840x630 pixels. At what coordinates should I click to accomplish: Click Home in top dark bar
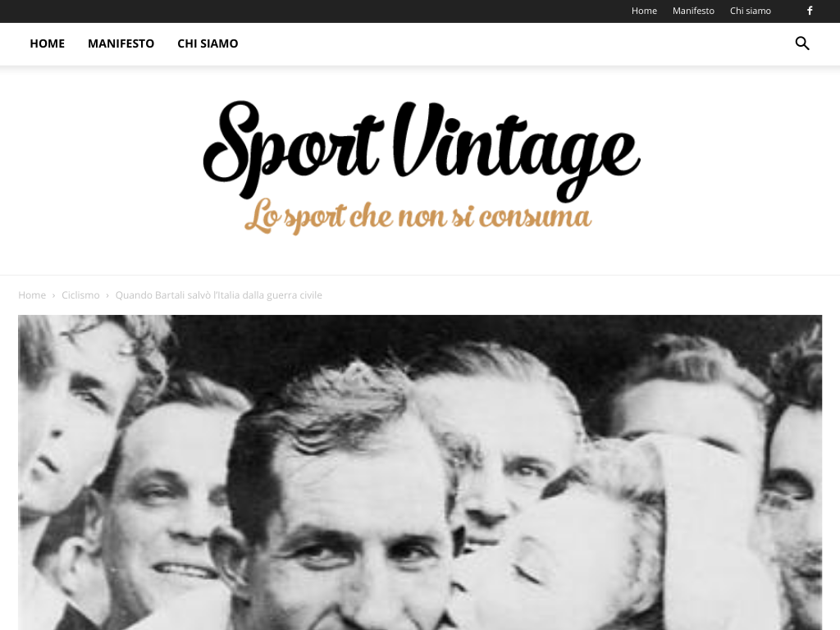point(644,11)
